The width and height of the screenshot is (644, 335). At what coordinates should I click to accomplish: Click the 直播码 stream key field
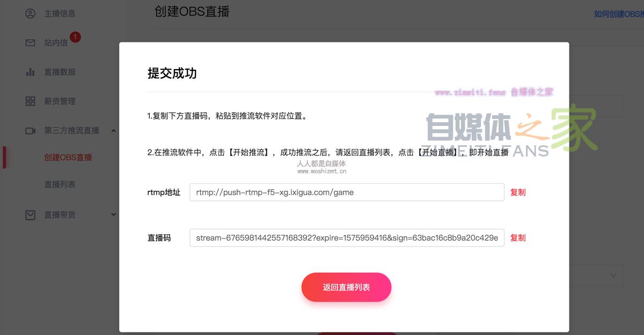tap(347, 238)
